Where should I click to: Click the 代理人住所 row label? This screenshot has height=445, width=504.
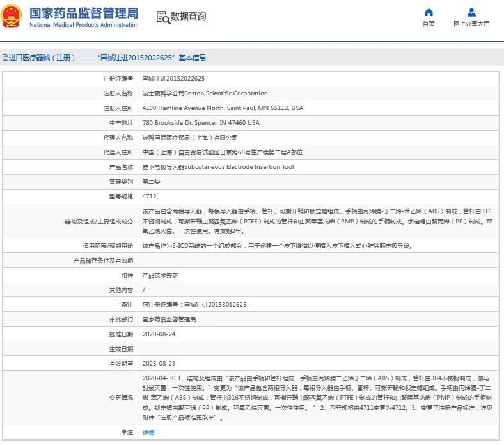point(118,152)
